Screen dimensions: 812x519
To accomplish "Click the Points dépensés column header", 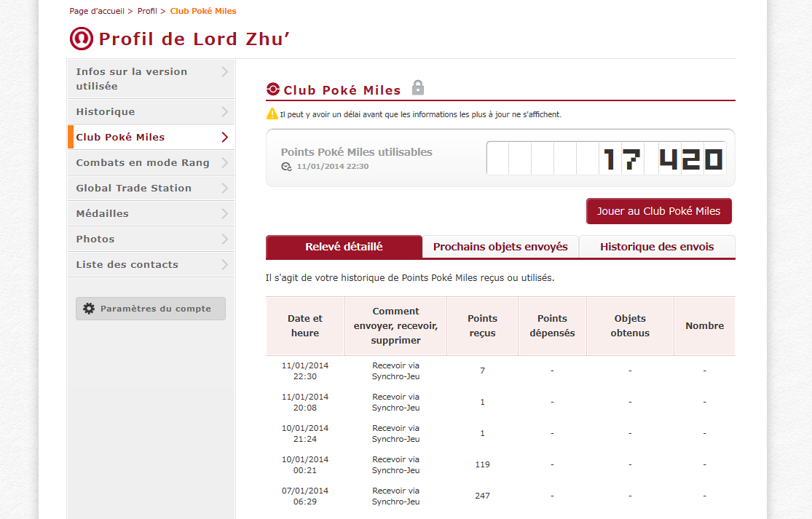I will [x=552, y=326].
